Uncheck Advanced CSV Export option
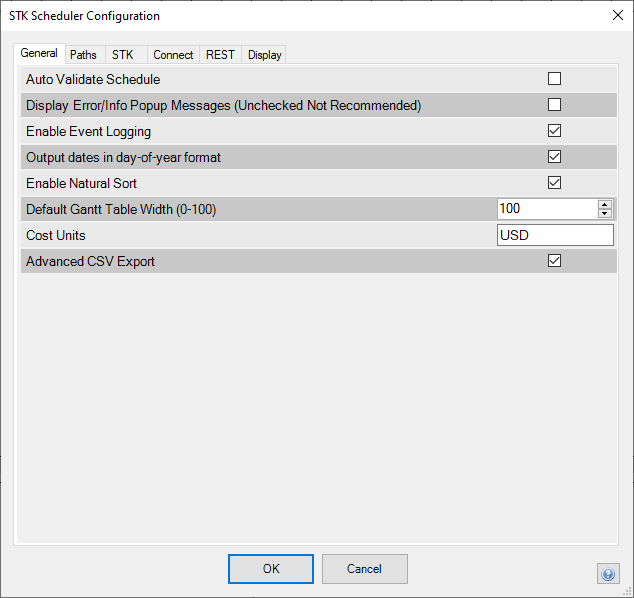This screenshot has width=634, height=598. coord(554,261)
